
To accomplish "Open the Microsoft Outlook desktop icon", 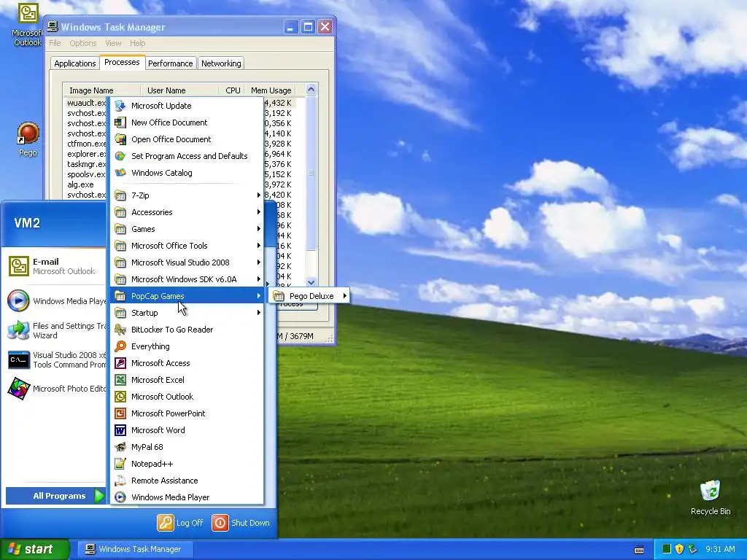I will (x=27, y=25).
